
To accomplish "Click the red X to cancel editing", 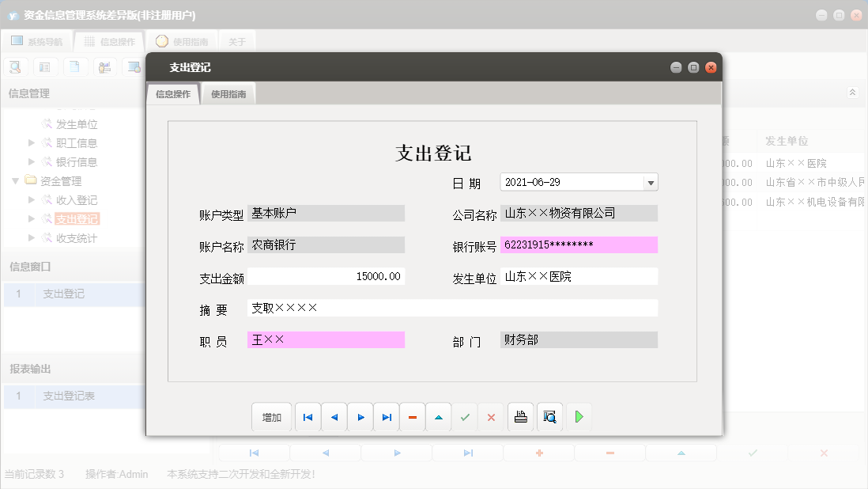I will coord(491,417).
